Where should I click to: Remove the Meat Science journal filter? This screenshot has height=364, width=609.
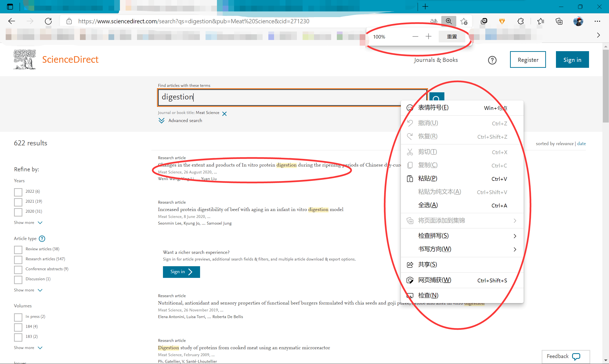click(224, 113)
